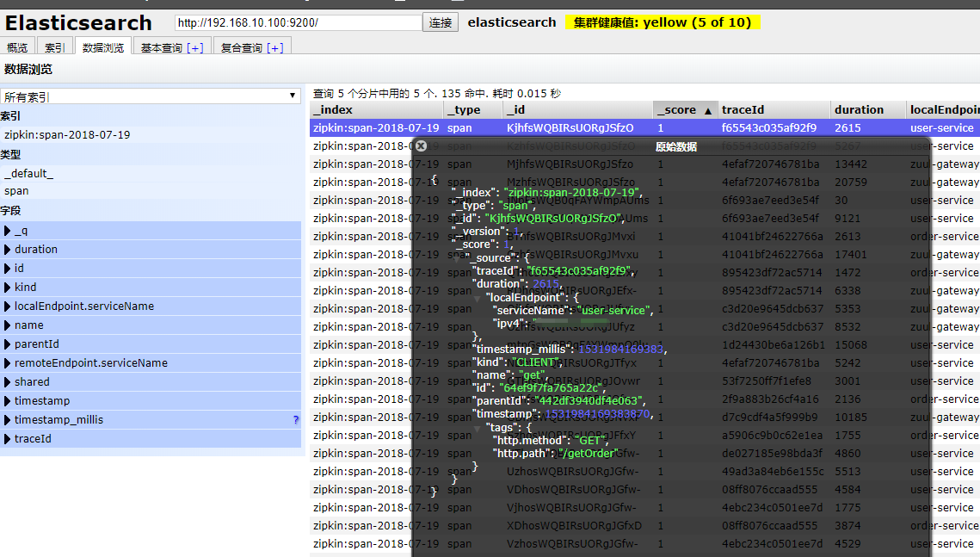This screenshot has height=557, width=980.
Task: Click traceId 53f7250ff7f1efe8 cell
Action: point(768,381)
